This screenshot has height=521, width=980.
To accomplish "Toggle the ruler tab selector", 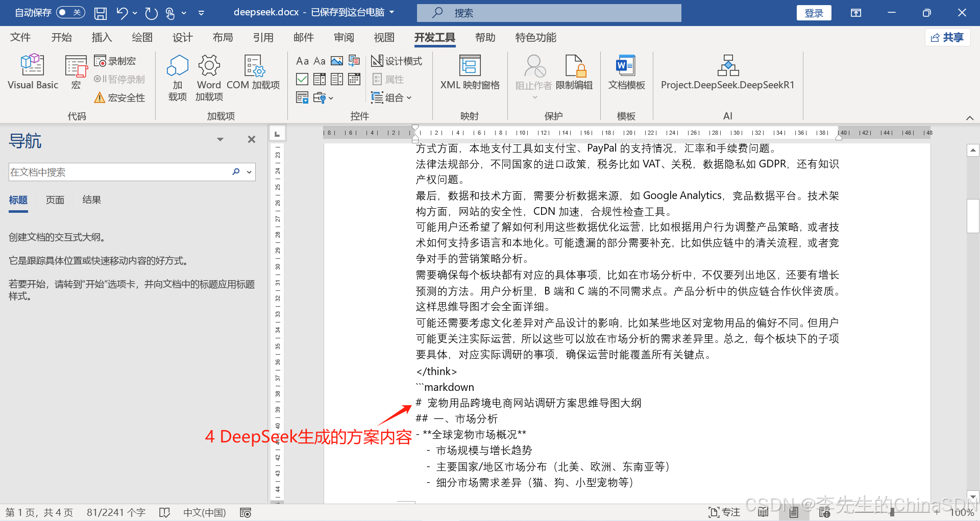I will pyautogui.click(x=277, y=134).
